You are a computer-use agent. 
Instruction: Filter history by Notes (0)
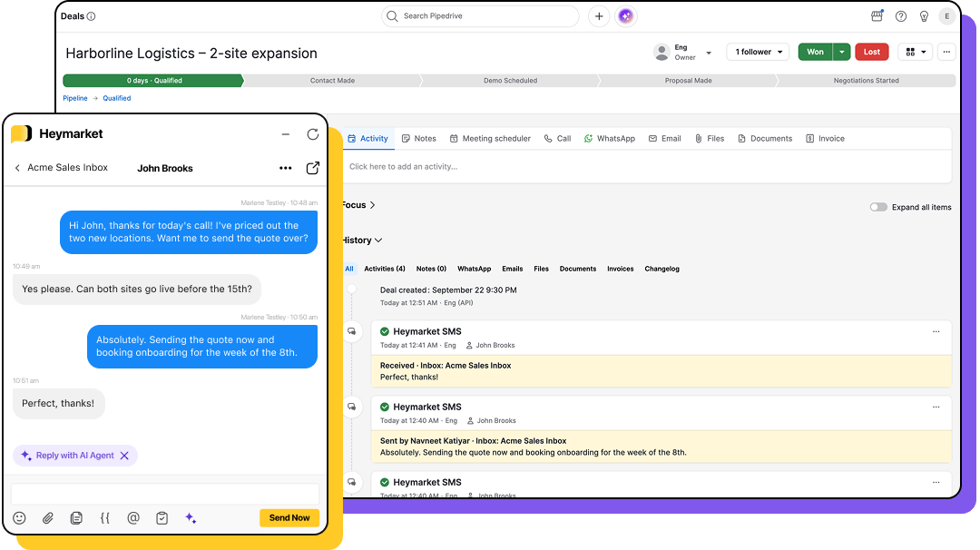pyautogui.click(x=431, y=269)
